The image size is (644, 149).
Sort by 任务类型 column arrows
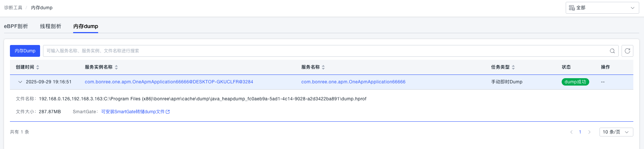point(513,67)
